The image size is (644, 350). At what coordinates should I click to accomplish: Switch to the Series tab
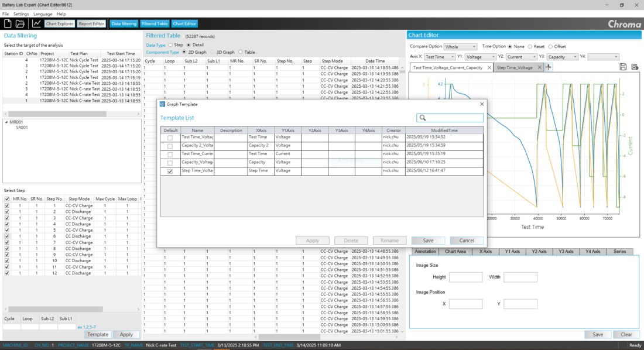(619, 252)
